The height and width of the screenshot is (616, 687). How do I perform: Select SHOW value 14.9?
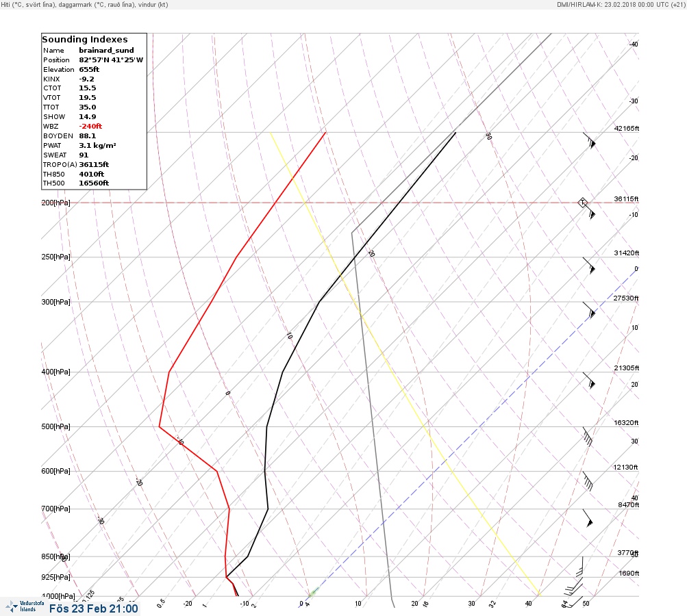click(87, 117)
